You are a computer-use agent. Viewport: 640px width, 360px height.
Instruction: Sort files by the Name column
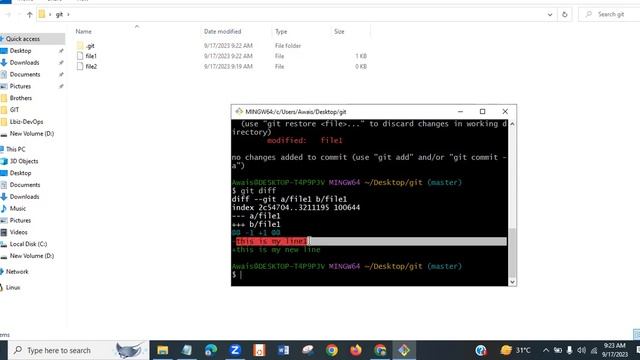coord(84,31)
